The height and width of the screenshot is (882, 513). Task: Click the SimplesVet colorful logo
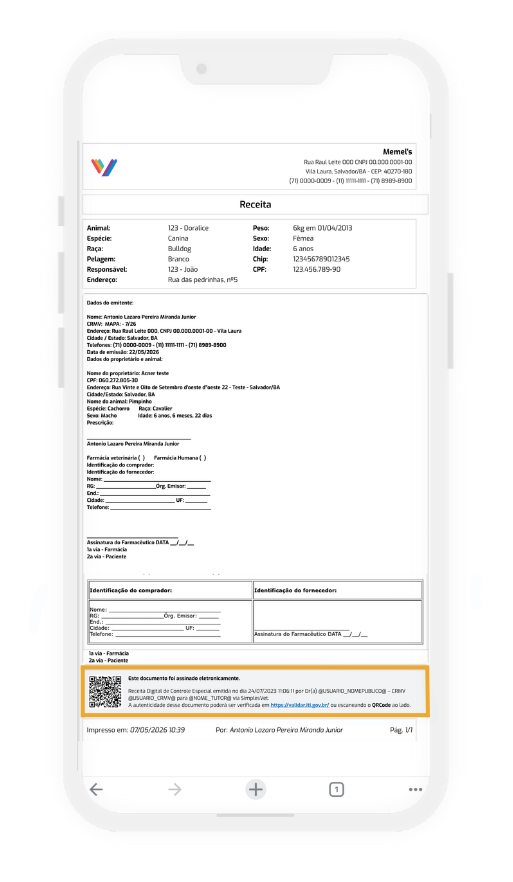(x=104, y=166)
